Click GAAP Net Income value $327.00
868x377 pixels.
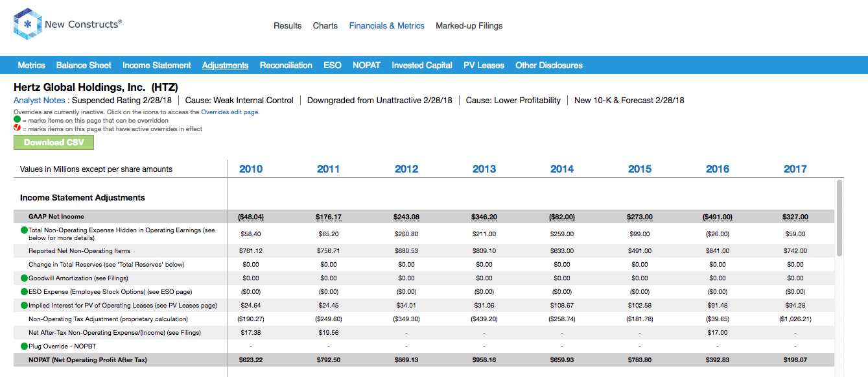click(795, 217)
